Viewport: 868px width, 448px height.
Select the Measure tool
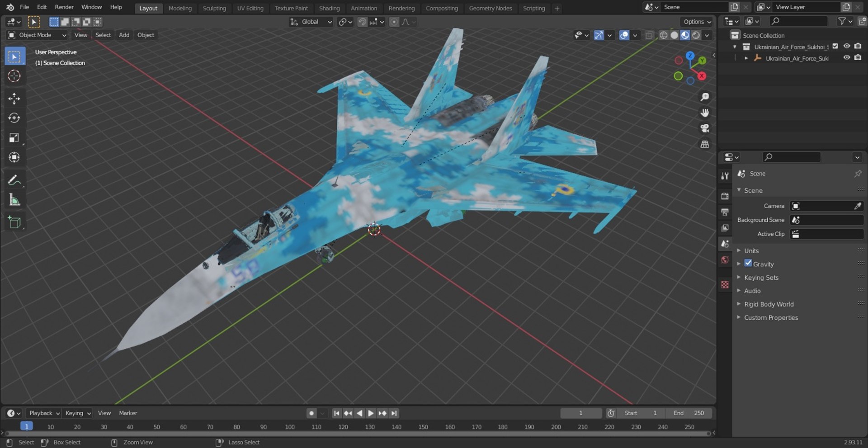coord(14,199)
